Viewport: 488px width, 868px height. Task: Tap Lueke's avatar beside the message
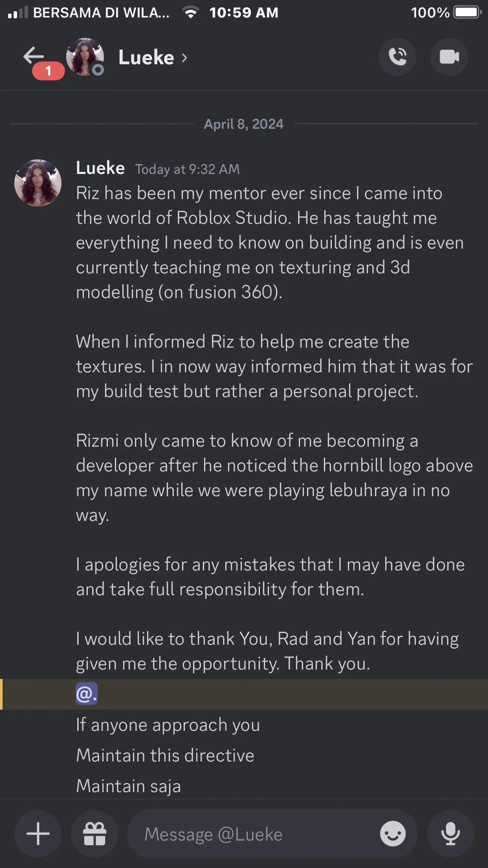point(38,183)
